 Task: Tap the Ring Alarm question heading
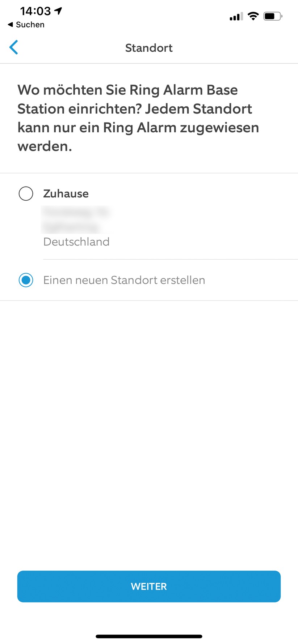tap(138, 118)
